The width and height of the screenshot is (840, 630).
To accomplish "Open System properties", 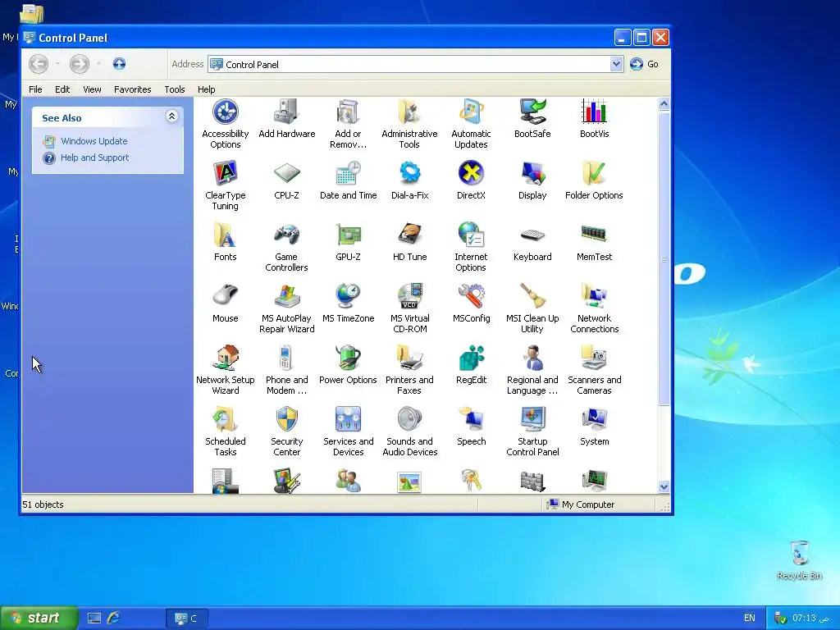I will (x=594, y=427).
